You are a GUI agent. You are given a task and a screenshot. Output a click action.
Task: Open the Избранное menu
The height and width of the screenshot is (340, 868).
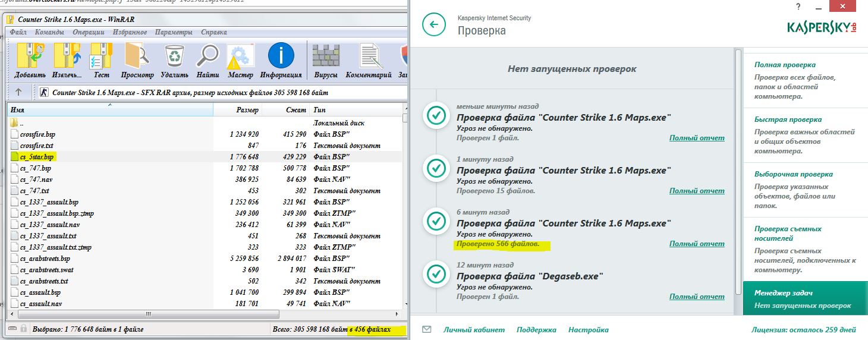pos(129,32)
